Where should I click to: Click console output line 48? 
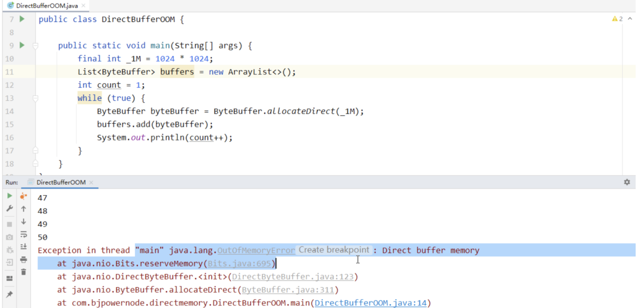click(x=43, y=211)
